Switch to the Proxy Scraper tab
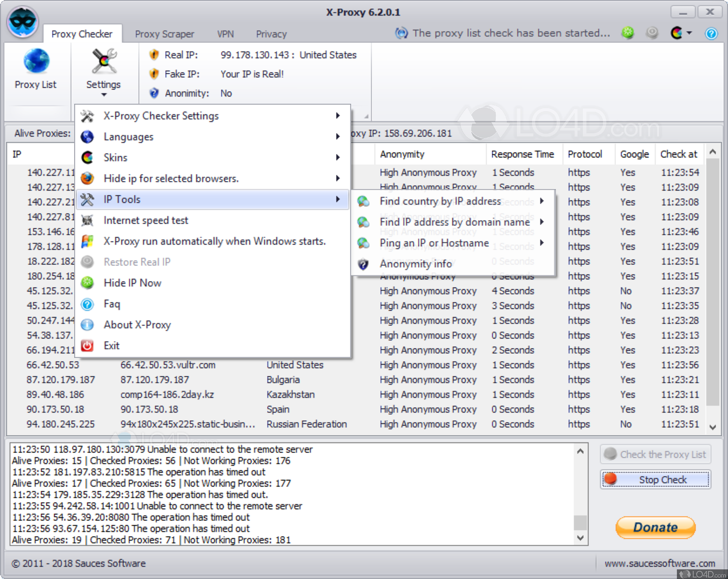 point(164,34)
